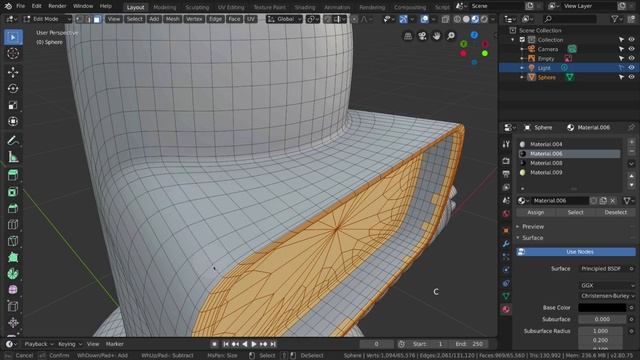
Task: Jump to the end frame
Action: click(x=273, y=344)
